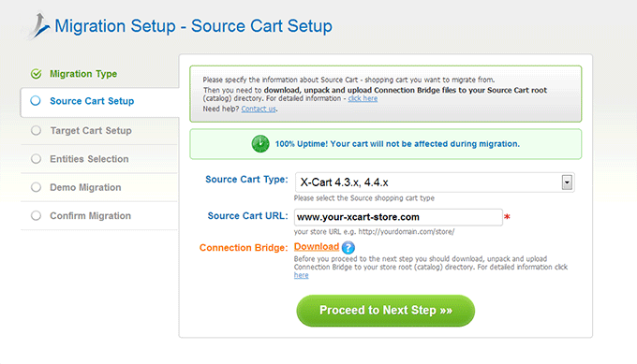Open the 'click here' detailed information link
Screen dimensions: 637x364
tap(363, 98)
